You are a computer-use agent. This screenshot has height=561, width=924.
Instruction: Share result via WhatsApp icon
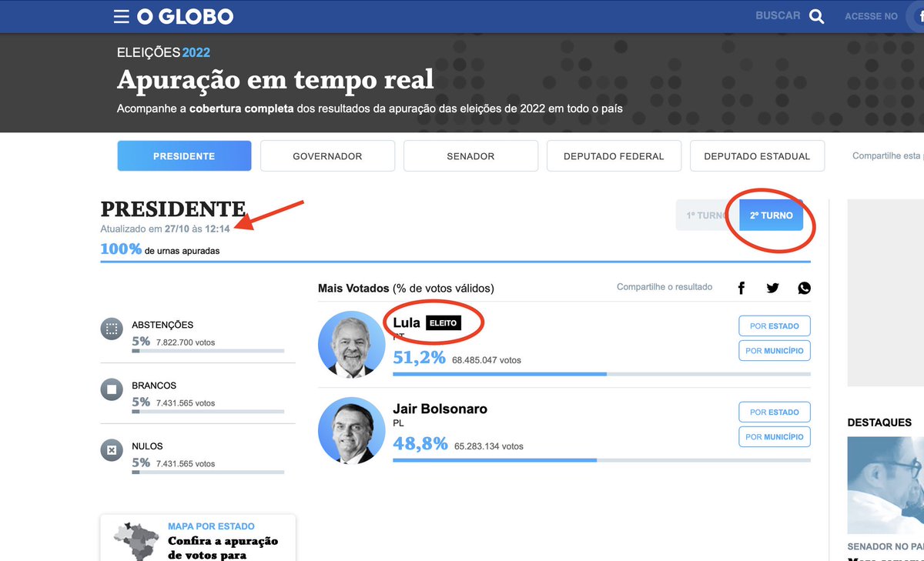pos(805,288)
